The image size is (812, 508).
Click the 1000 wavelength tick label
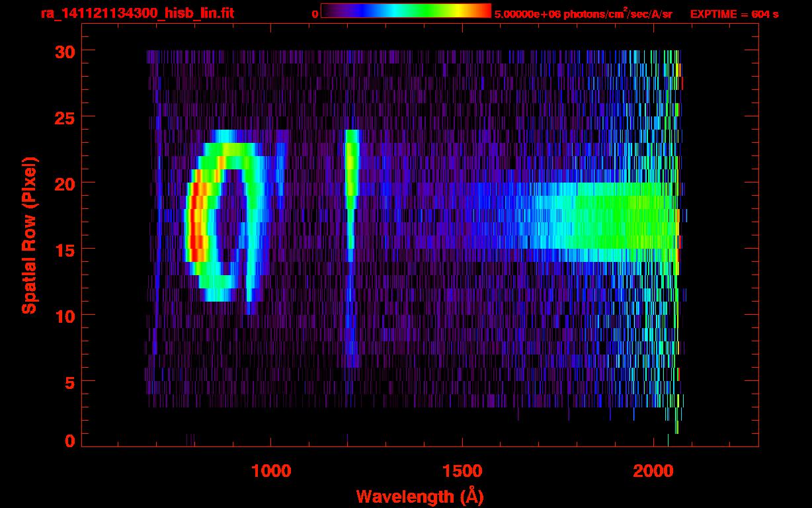click(271, 471)
